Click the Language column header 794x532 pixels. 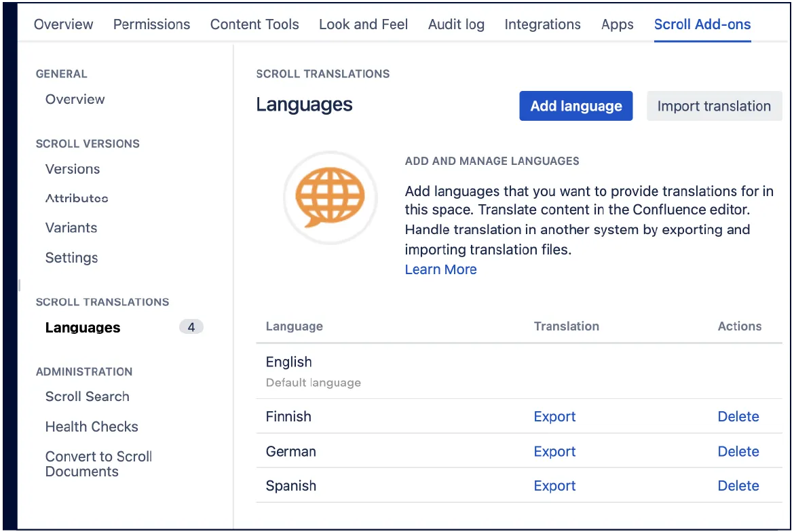click(x=295, y=326)
